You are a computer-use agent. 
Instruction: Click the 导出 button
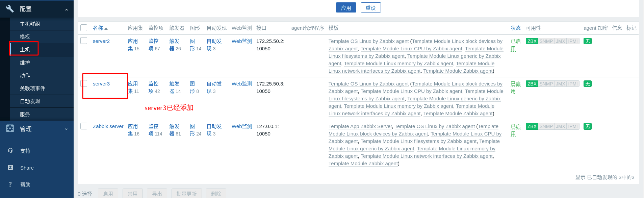click(157, 194)
